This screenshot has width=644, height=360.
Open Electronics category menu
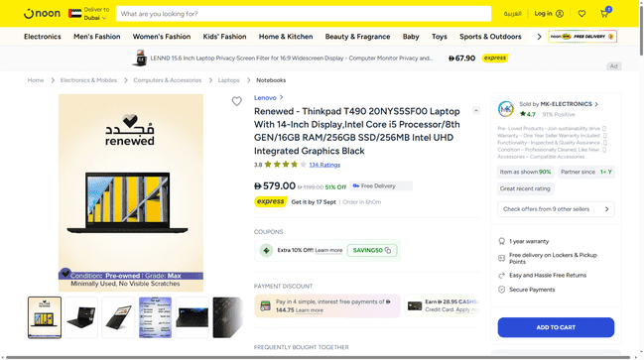[x=43, y=37]
